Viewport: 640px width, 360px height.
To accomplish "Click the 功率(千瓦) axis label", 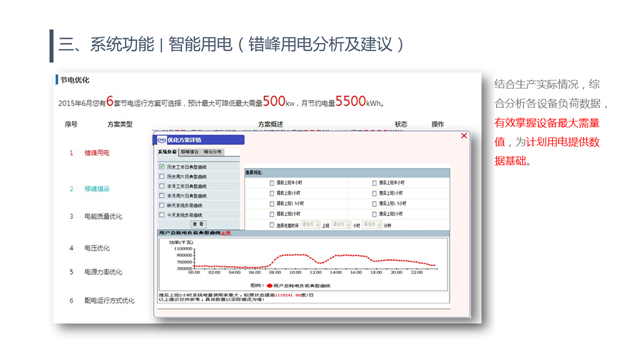I will tap(182, 242).
